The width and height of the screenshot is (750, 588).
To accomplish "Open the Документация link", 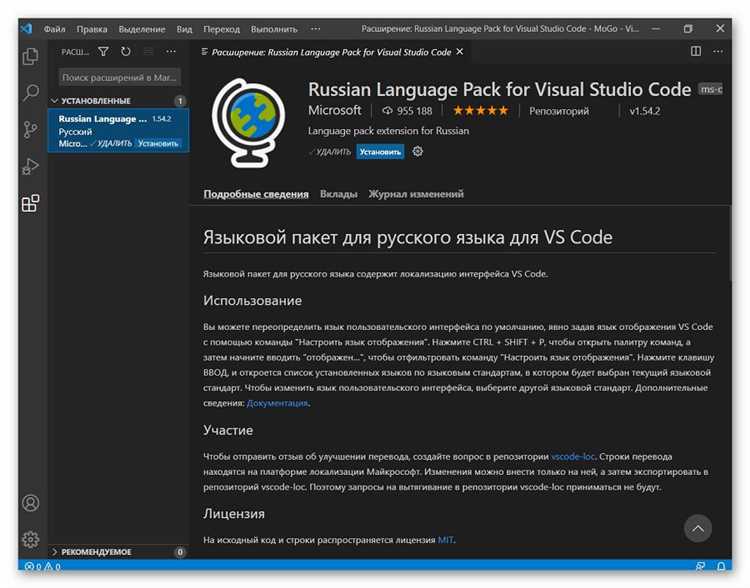I will click(277, 403).
